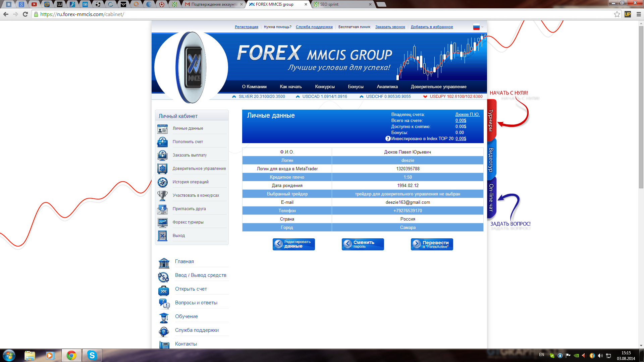Click the Открыть счет text link
Image resolution: width=644 pixels, height=362 pixels.
[191, 289]
